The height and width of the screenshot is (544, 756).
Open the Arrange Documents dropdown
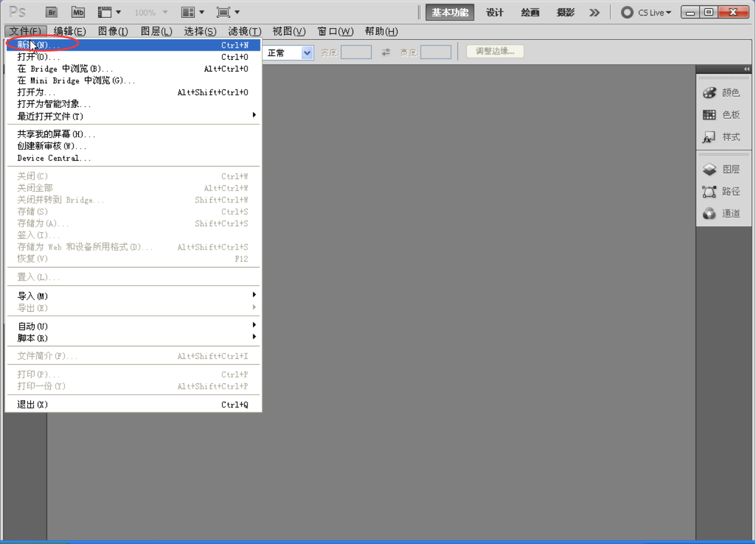(193, 12)
